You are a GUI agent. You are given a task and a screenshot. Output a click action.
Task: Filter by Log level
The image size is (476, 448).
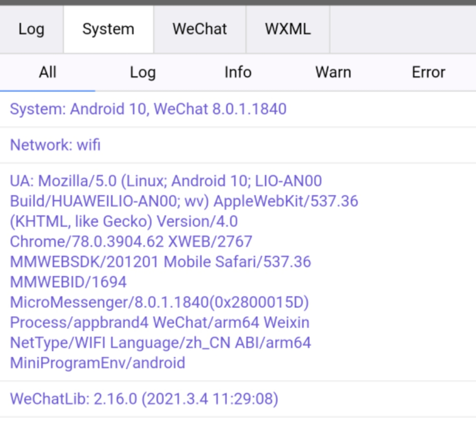point(142,72)
